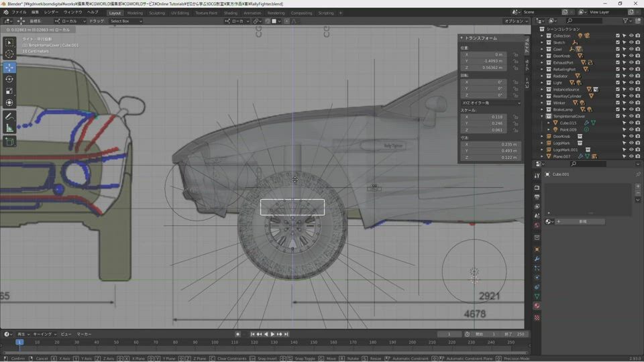Select the Move tool in the toolbar
This screenshot has width=644, height=362.
pos(9,67)
